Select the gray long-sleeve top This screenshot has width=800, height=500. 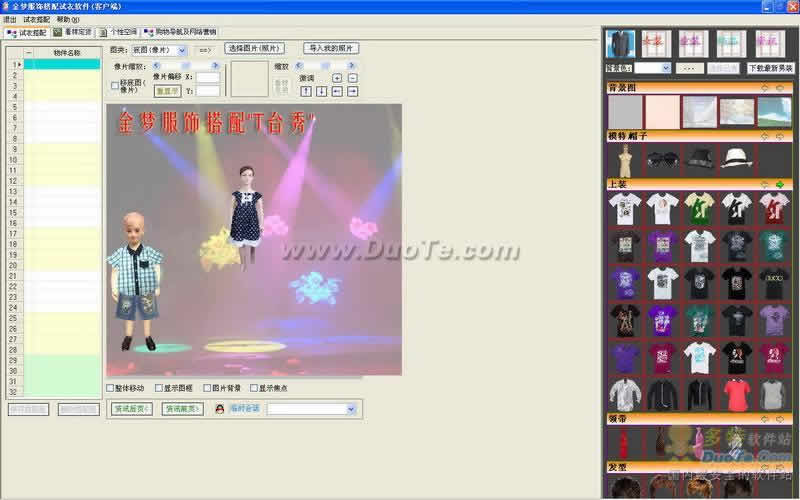(774, 395)
